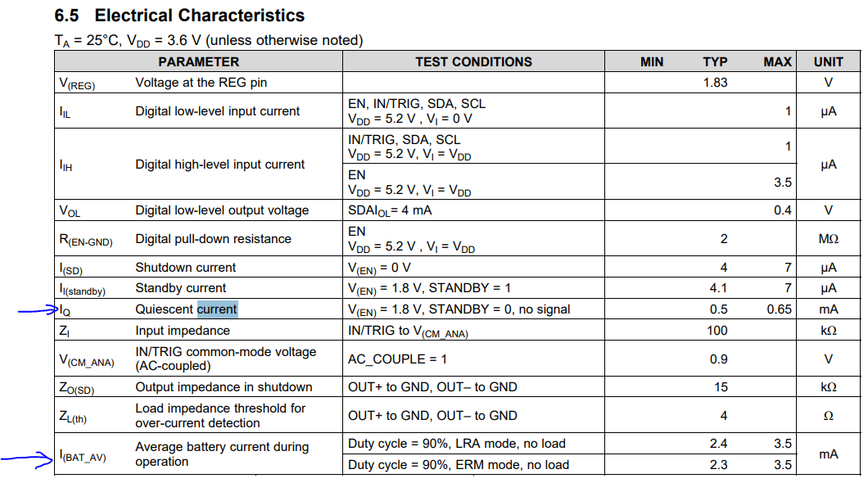The height and width of the screenshot is (483, 868).
Task: Click "Shutdown current" parameter name
Action: pyautogui.click(x=186, y=268)
